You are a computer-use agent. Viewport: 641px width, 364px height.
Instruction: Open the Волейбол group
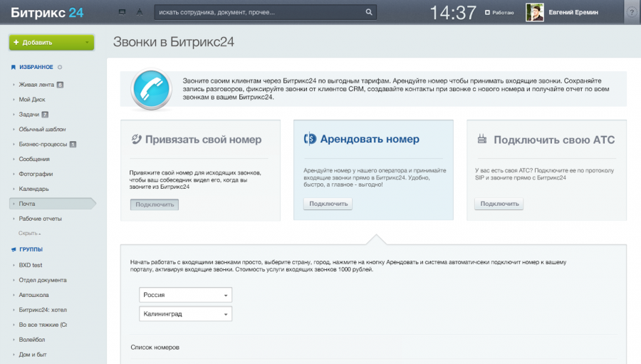[x=32, y=340]
